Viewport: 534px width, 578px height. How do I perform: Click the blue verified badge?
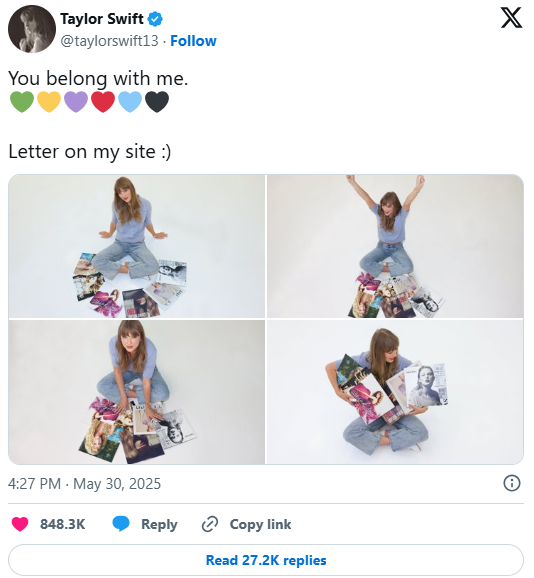pos(155,19)
